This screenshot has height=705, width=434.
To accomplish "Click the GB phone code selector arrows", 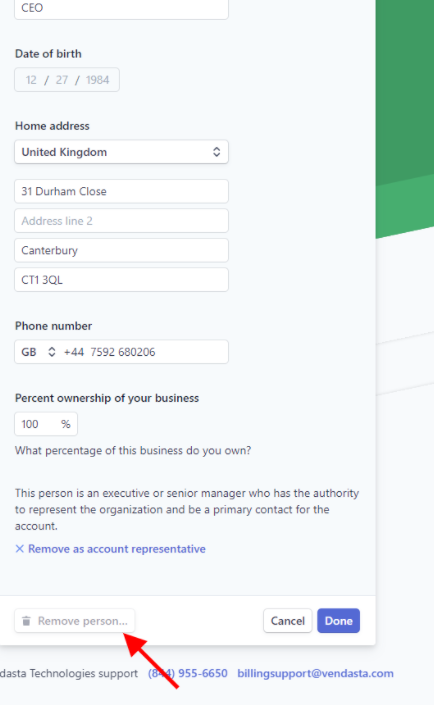I will tap(52, 352).
